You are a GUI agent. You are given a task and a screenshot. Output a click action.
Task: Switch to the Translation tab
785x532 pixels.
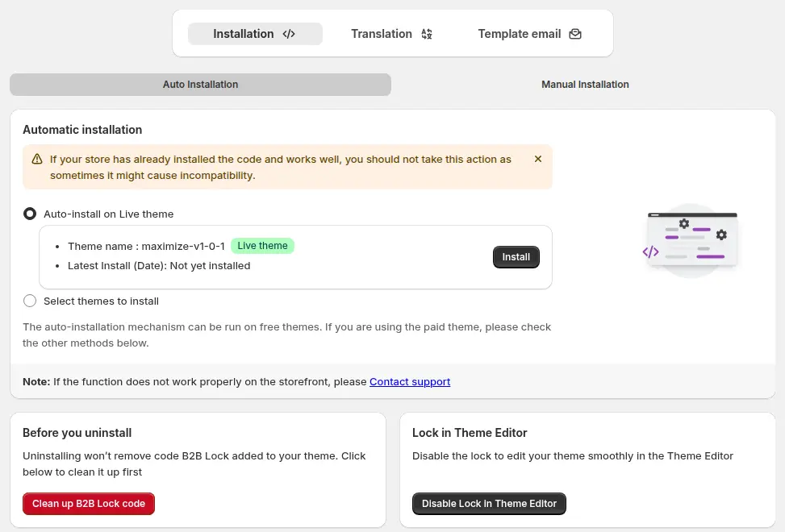(391, 34)
